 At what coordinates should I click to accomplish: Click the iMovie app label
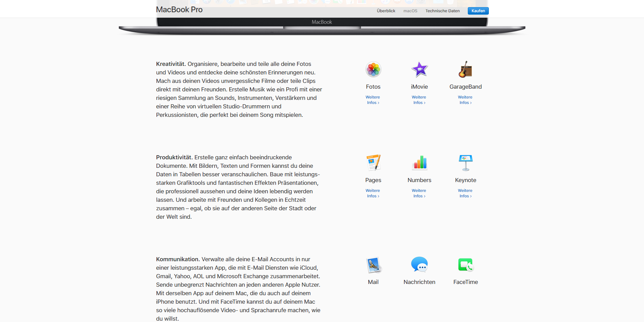tap(419, 87)
